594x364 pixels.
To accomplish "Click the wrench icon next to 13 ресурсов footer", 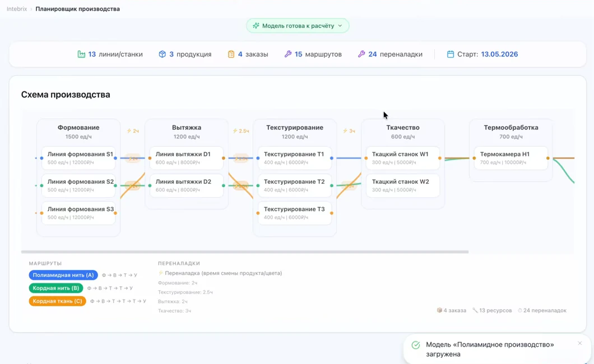I will [475, 310].
